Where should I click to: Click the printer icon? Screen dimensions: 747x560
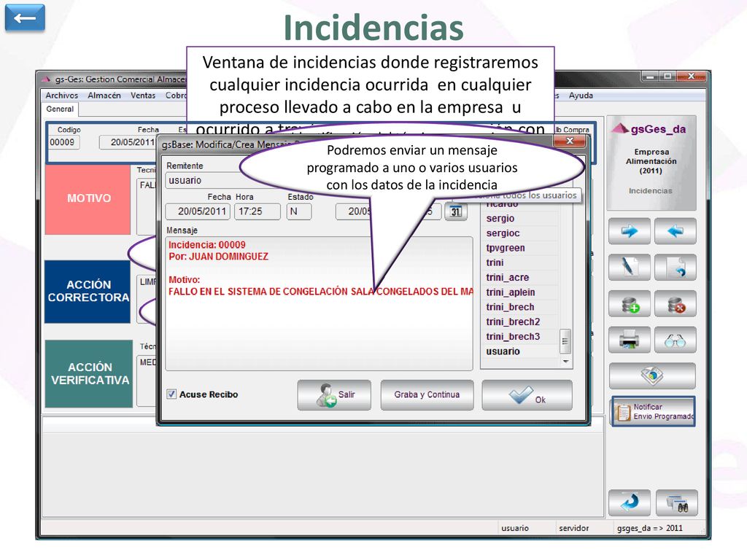[x=630, y=340]
